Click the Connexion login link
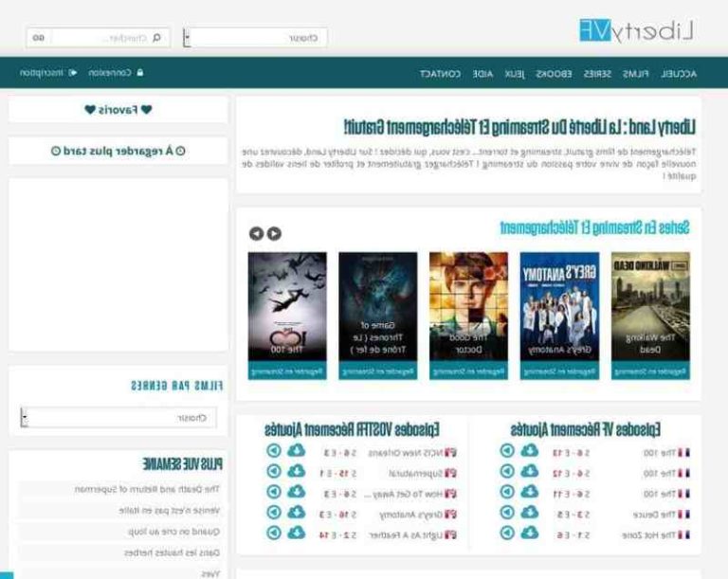Viewport: 728px width, 579px height. pyautogui.click(x=116, y=73)
